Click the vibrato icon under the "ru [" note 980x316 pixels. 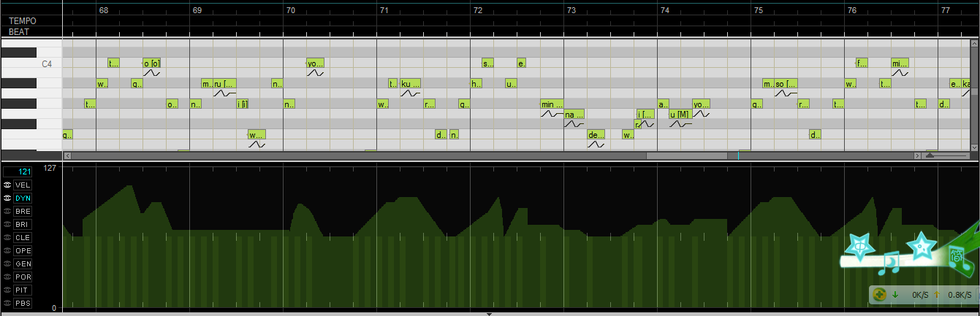point(224,93)
